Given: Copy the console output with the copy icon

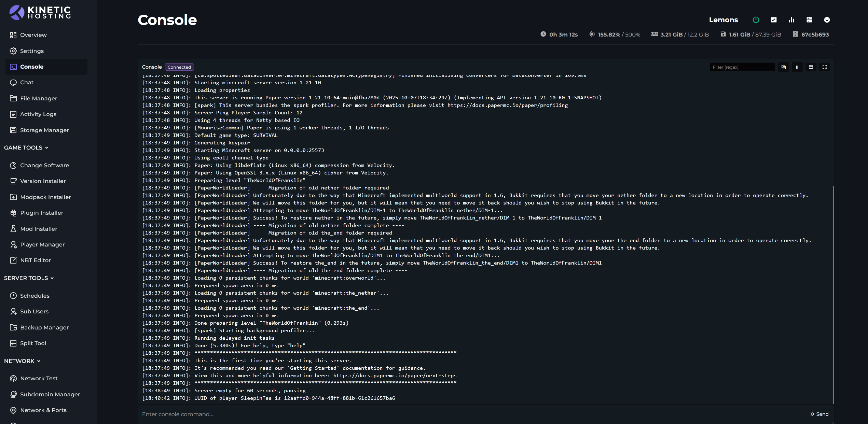Looking at the screenshot, I should coord(784,67).
